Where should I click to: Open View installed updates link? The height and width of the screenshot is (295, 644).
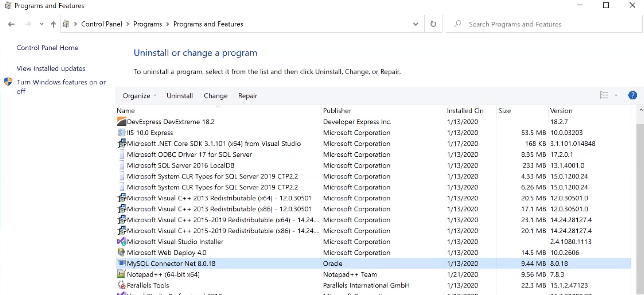51,68
